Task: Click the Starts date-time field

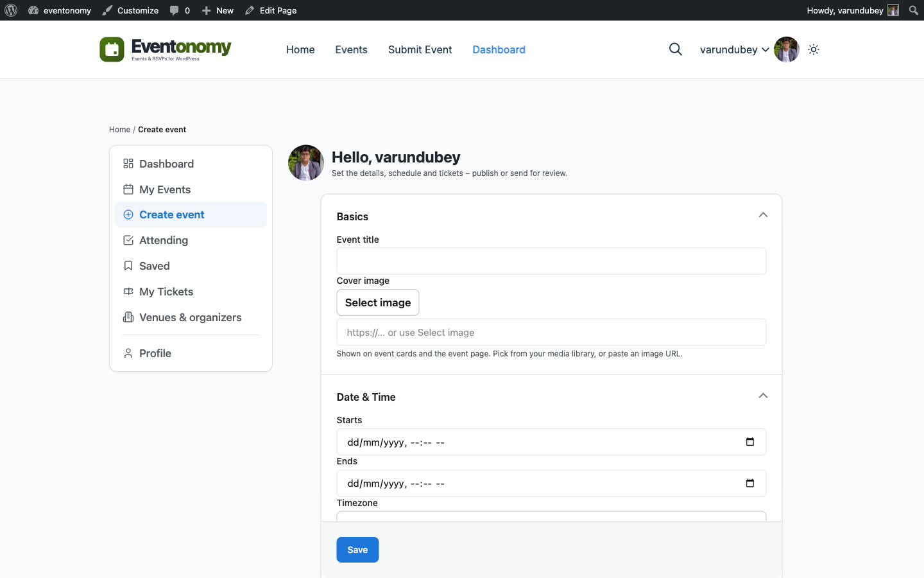Action: click(x=551, y=442)
